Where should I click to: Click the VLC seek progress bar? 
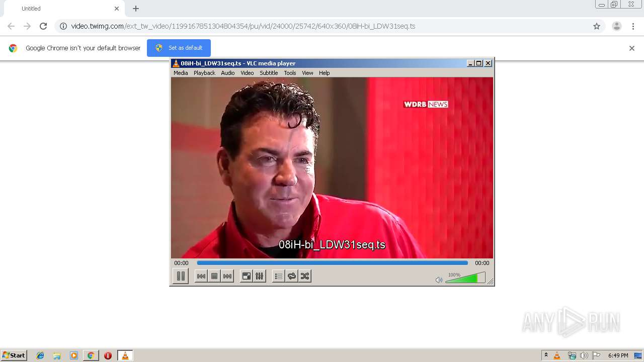click(x=332, y=263)
